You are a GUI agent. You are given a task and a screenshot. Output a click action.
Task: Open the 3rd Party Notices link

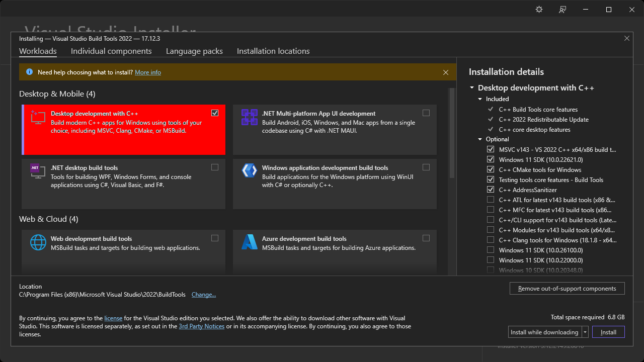click(x=202, y=326)
